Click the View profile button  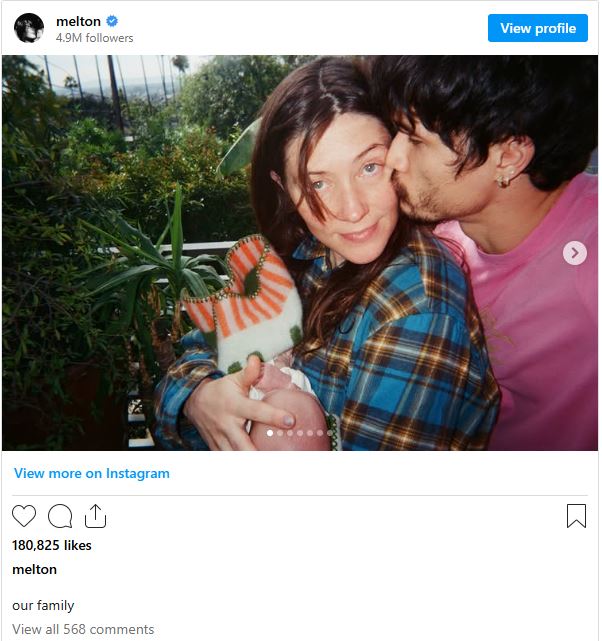pos(538,28)
